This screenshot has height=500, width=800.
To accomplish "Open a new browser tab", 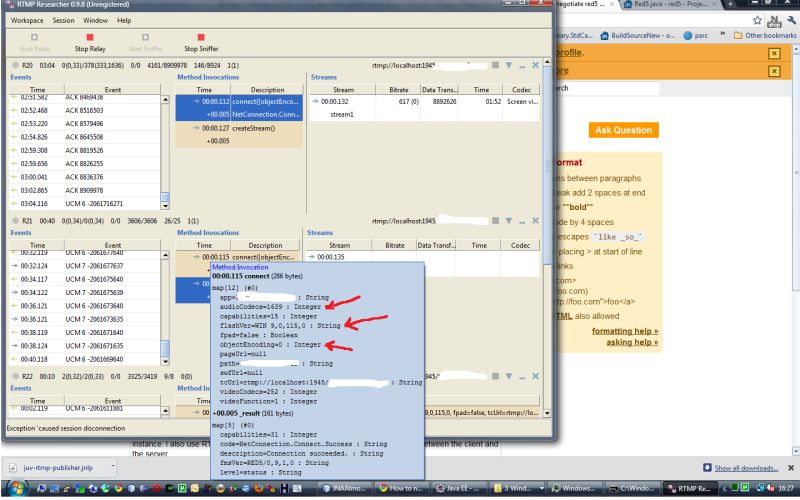I will [731, 4].
